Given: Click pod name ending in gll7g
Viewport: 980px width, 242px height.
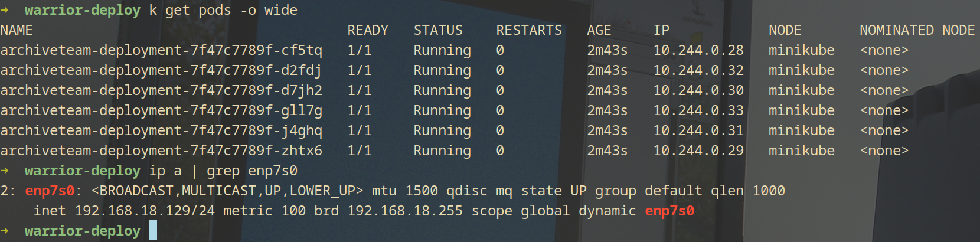Looking at the screenshot, I should 161,110.
